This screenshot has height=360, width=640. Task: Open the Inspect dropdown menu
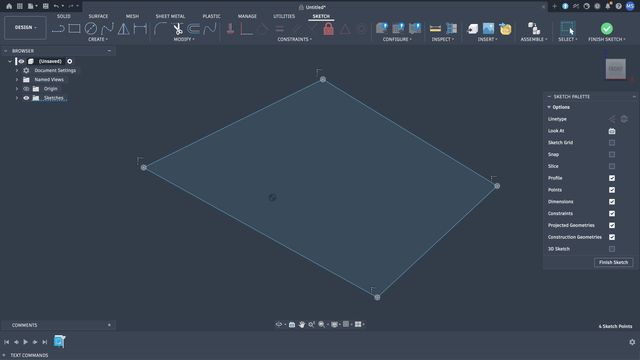(x=442, y=39)
